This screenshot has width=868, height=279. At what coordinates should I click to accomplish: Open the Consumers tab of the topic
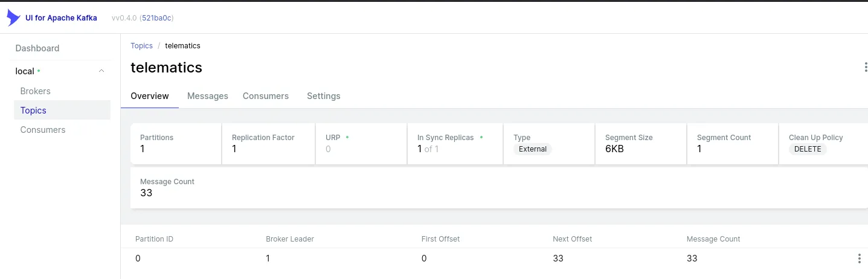click(x=265, y=96)
